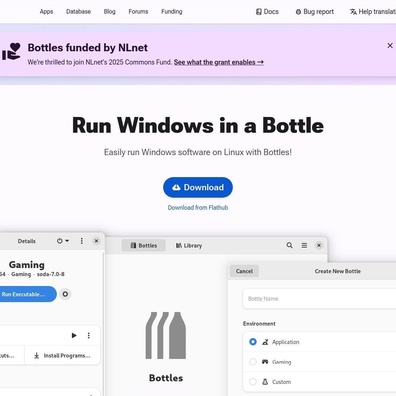Click the cloud icon in Download button

coord(176,187)
